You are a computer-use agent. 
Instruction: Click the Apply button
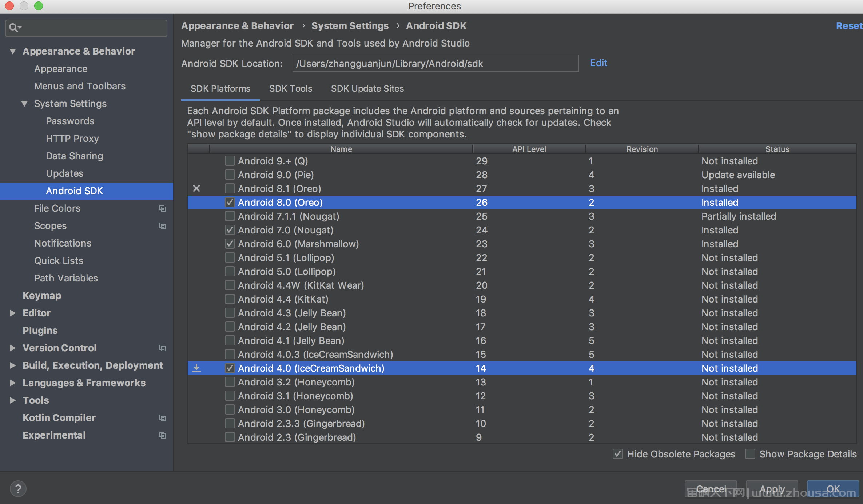(x=772, y=489)
